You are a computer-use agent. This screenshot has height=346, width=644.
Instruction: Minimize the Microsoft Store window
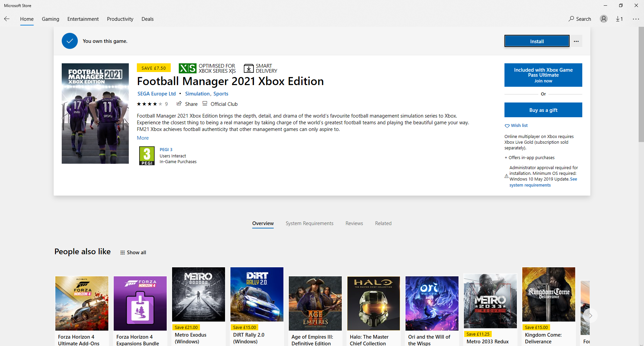point(605,5)
